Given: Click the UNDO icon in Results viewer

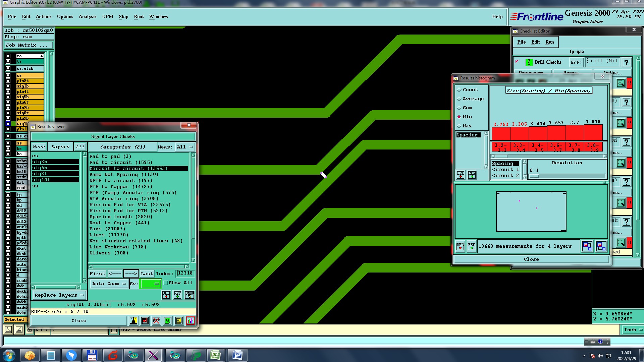Looking at the screenshot, I should [190, 295].
